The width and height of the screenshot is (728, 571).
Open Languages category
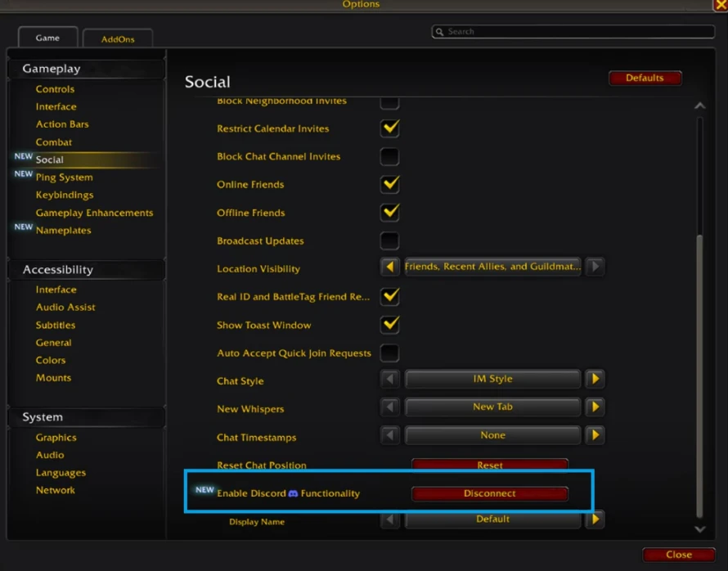[61, 473]
